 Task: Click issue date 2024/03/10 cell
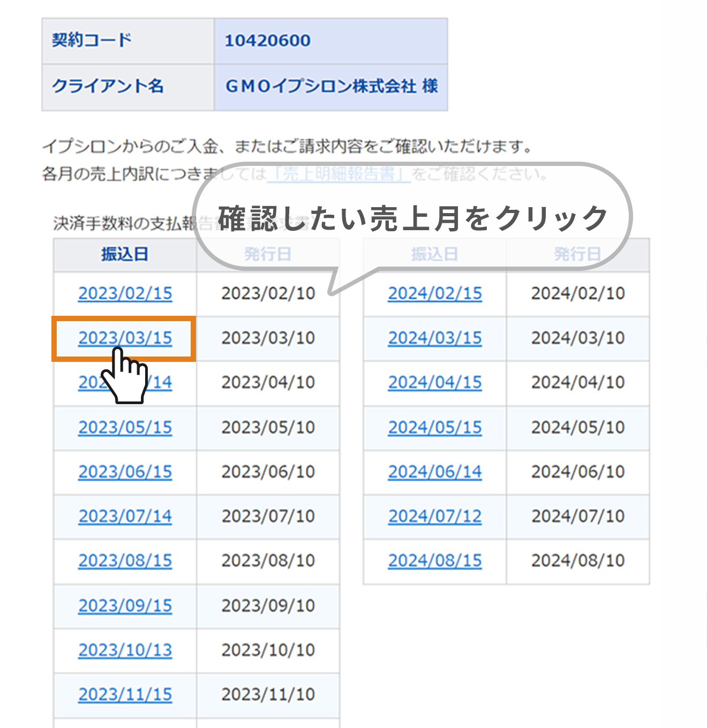tap(578, 338)
